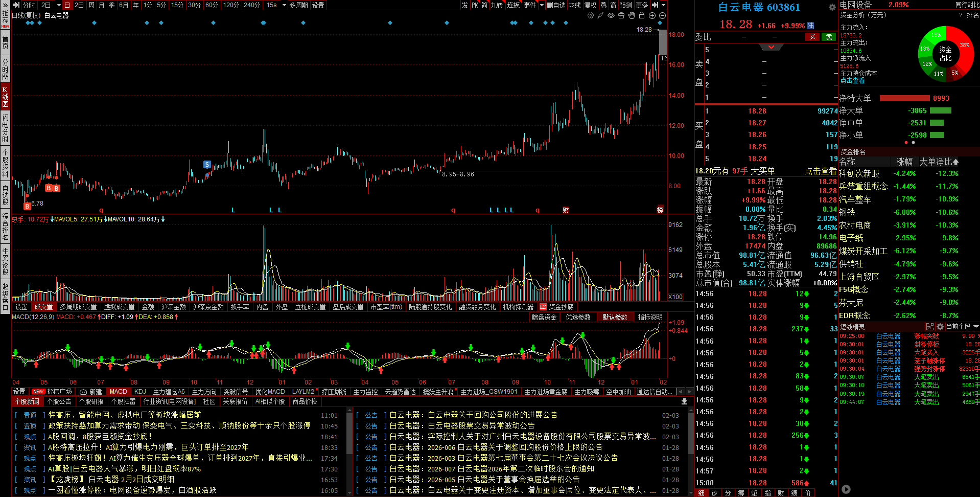Viewport: 980px width, 497px height.
Task: Open the pop-out icon in 短线精灵 header
Action: 930,327
